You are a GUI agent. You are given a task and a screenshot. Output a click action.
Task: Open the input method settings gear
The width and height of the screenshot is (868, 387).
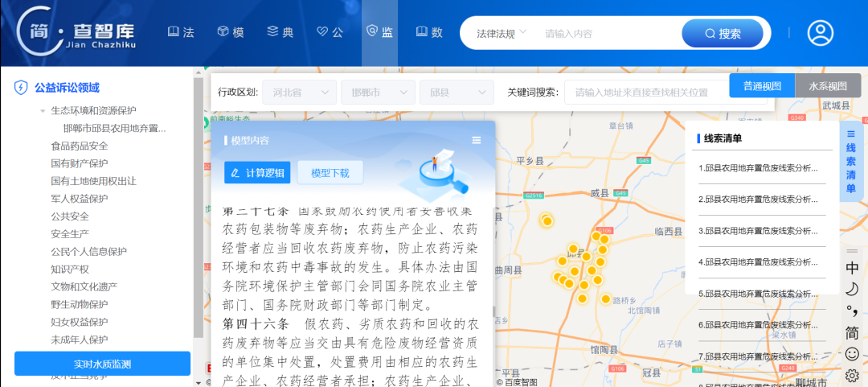click(x=852, y=376)
